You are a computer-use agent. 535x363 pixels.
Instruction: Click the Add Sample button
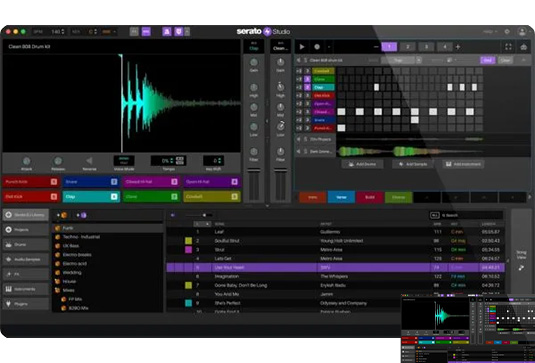(x=413, y=164)
